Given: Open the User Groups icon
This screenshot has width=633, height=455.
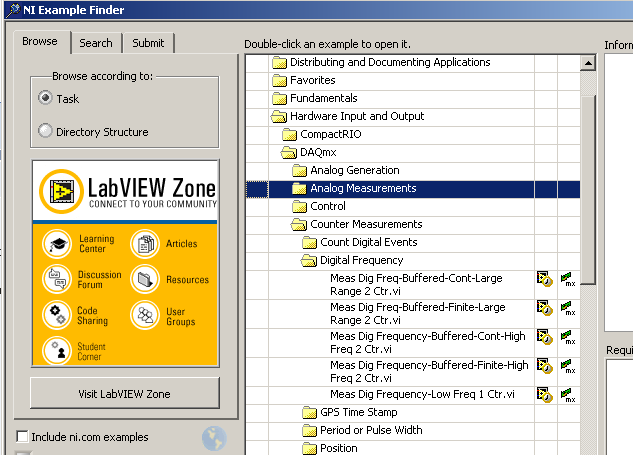Looking at the screenshot, I should 145,315.
